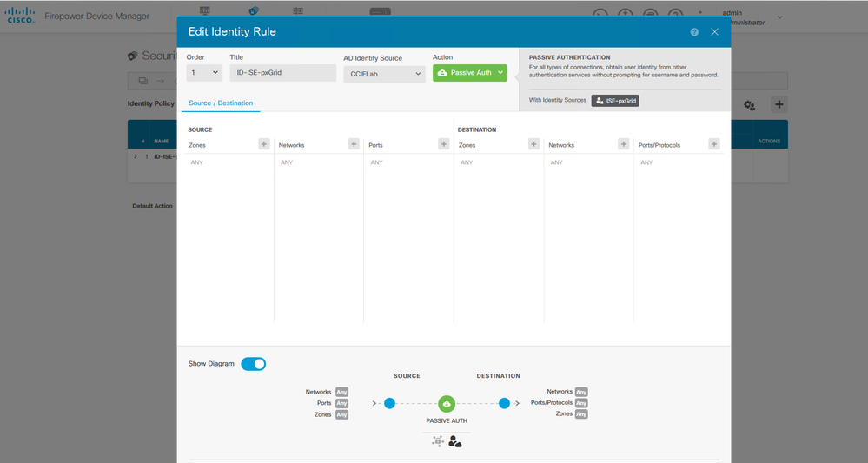
Task: Click Default Action label in background
Action: (x=152, y=206)
